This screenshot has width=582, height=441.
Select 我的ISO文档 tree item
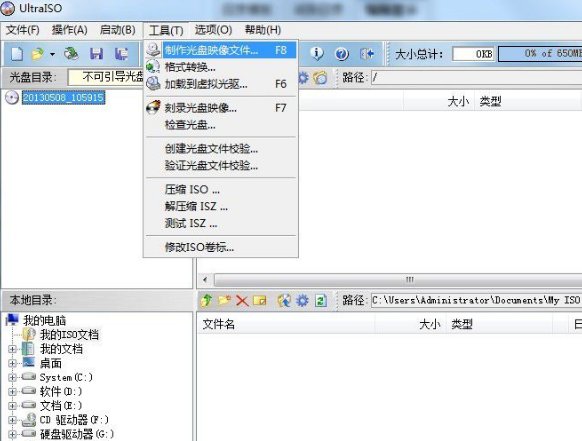pyautogui.click(x=69, y=334)
